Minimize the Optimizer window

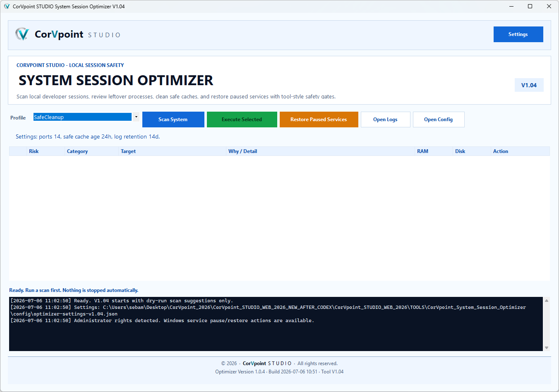tap(511, 6)
